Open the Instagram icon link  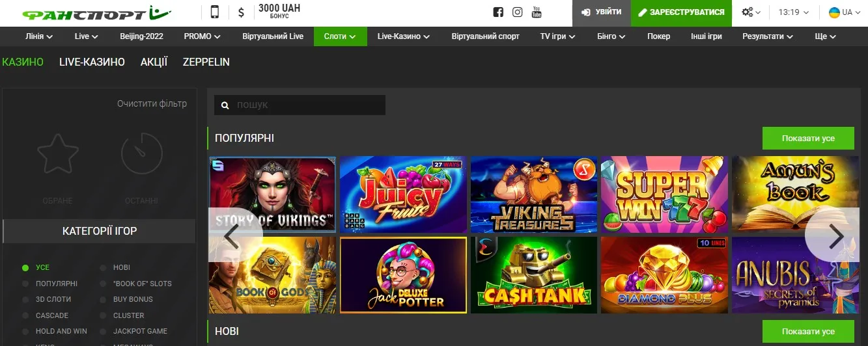[518, 12]
